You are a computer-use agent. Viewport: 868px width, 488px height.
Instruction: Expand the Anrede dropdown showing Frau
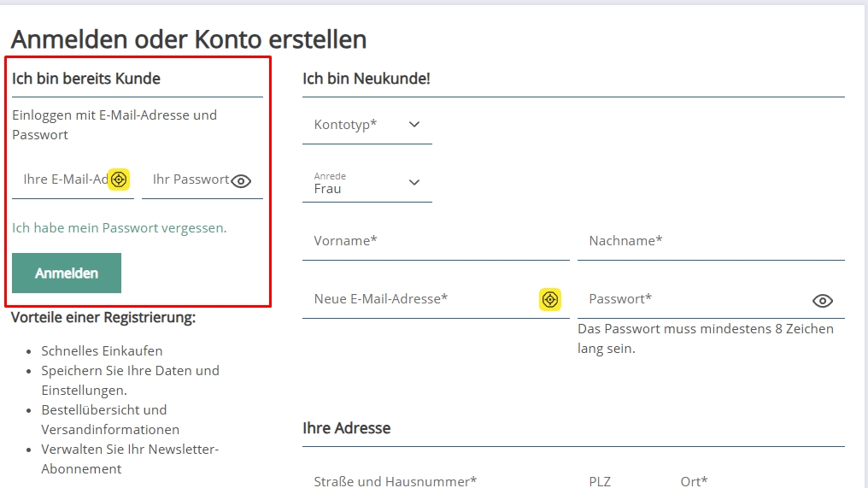point(367,183)
